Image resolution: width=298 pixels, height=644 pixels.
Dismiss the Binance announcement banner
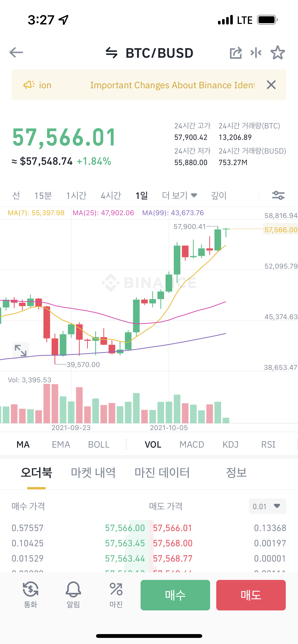(271, 85)
